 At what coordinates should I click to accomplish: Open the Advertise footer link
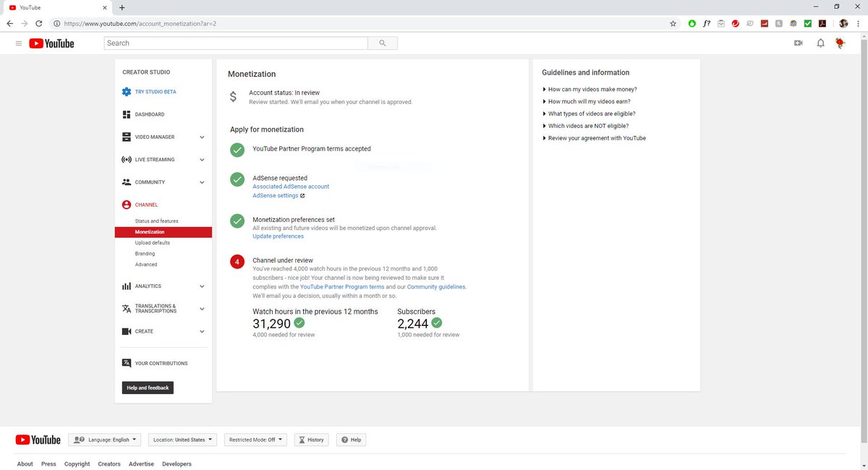(x=141, y=464)
